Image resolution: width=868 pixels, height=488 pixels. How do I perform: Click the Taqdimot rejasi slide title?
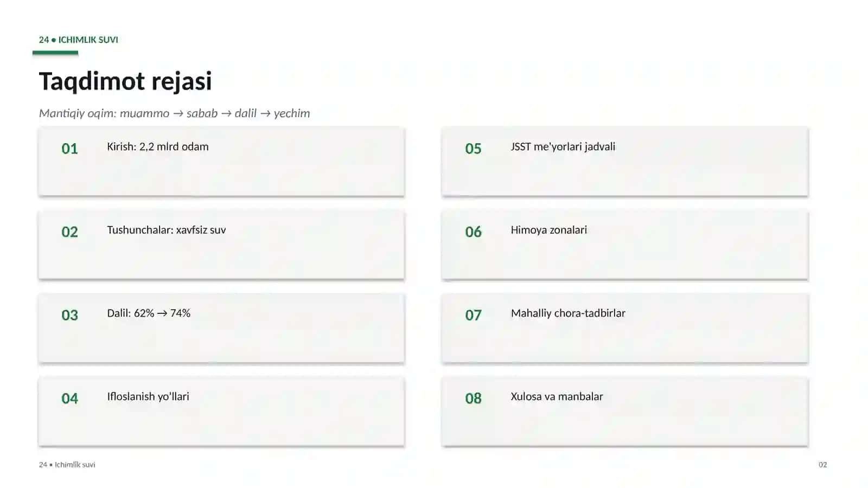pyautogui.click(x=125, y=81)
